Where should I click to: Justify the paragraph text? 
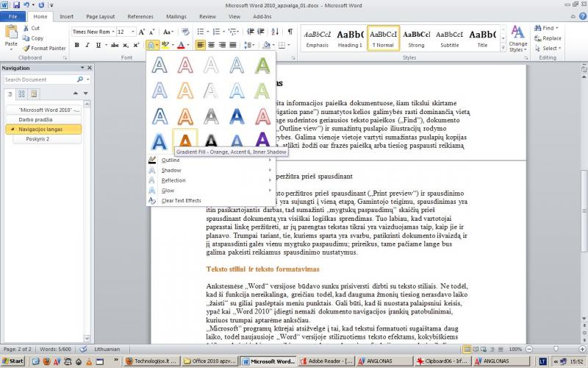coord(233,45)
